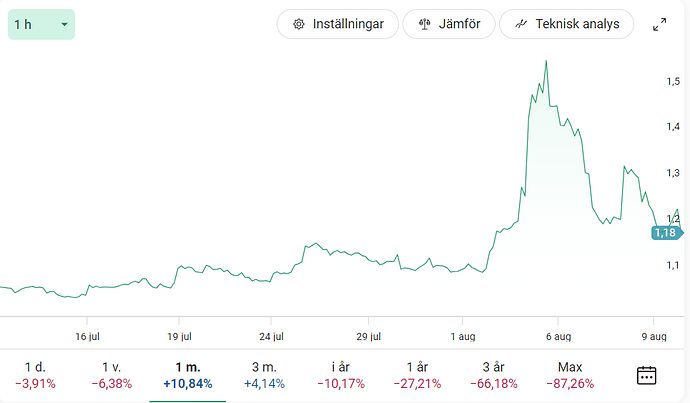View the 3 år period
Screen dimensions: 690x403
pyautogui.click(x=494, y=374)
